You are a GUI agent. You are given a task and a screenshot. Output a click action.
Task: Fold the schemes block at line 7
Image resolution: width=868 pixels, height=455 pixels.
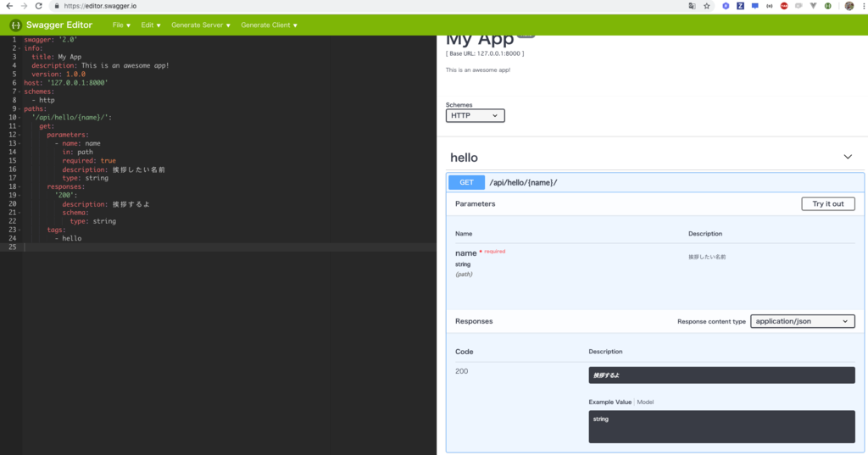tap(19, 92)
